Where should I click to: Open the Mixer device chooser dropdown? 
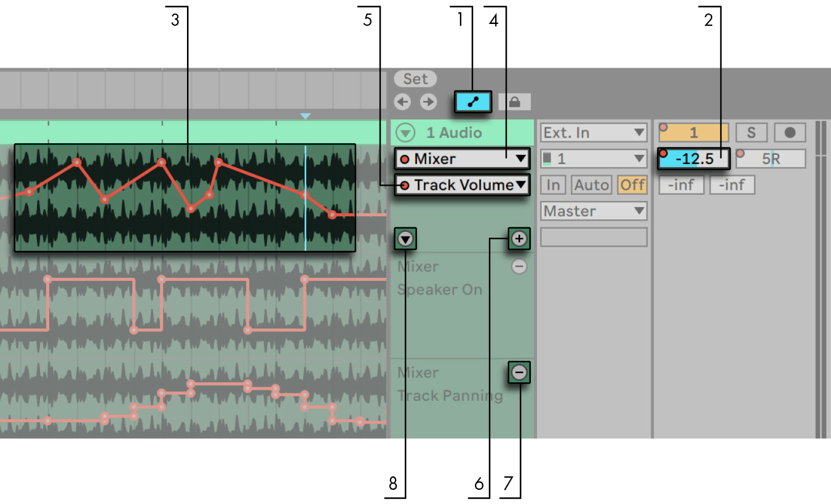[x=462, y=159]
